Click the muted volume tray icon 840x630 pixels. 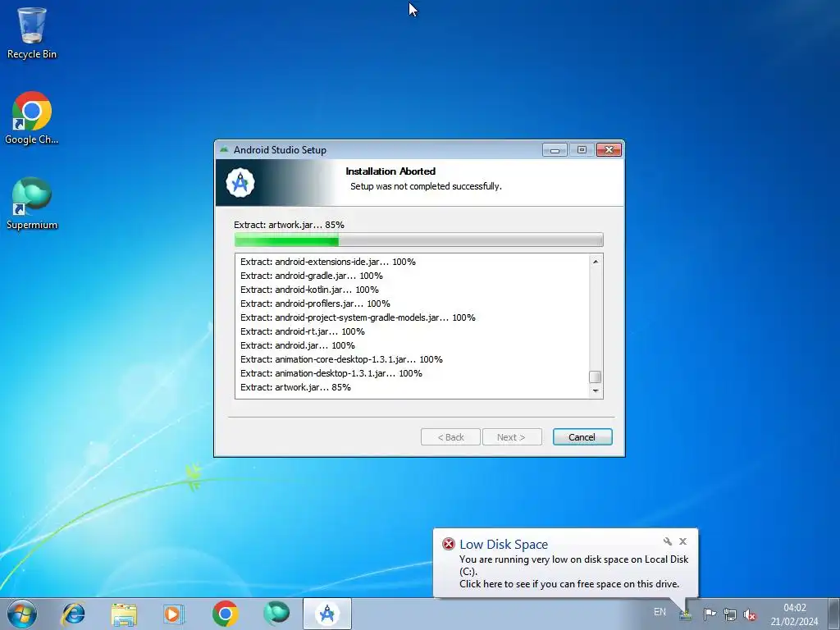(750, 614)
